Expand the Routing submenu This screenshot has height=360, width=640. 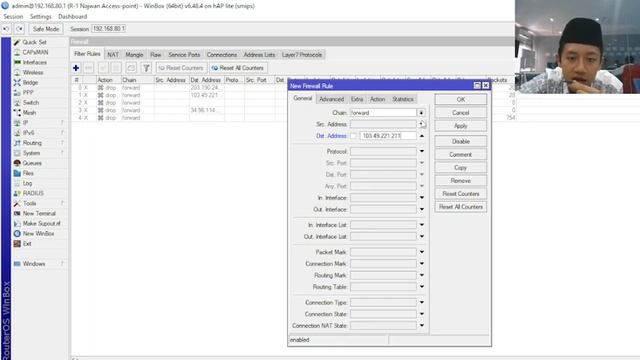tap(62, 143)
